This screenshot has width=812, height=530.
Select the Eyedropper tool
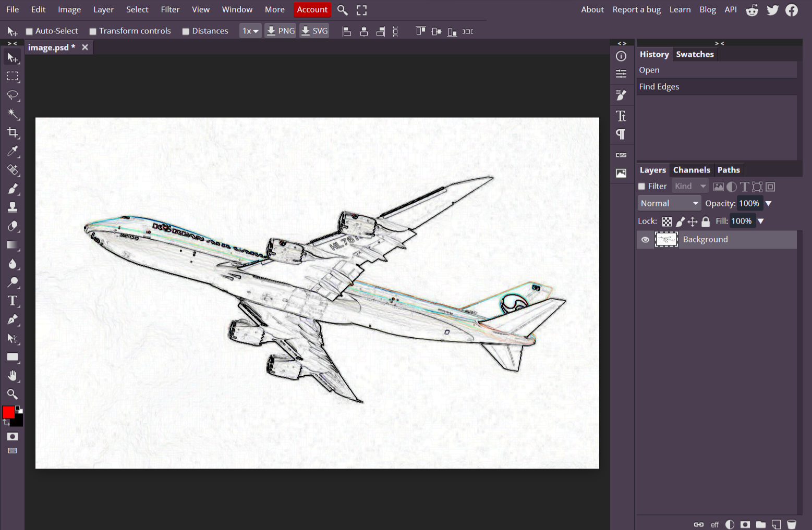point(13,151)
